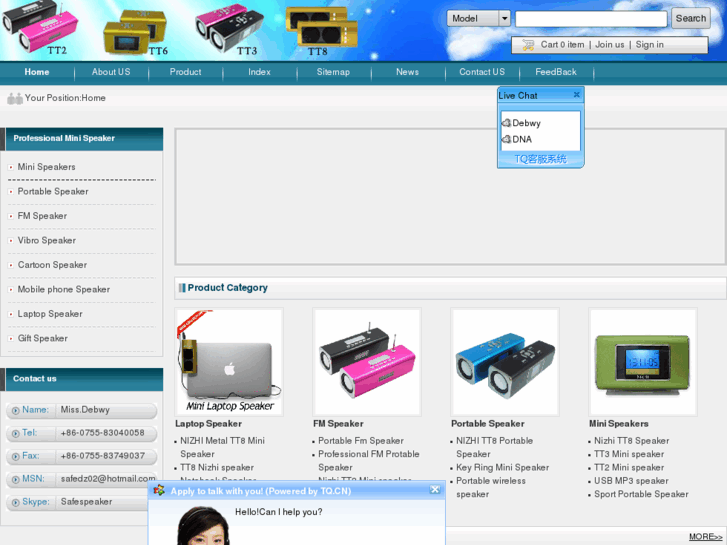Image resolution: width=727 pixels, height=545 pixels.
Task: Select Mini Speakers in sidebar
Action: click(x=46, y=167)
